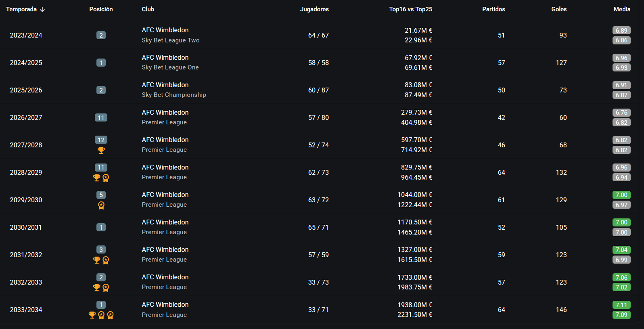This screenshot has width=644, height=329.
Task: Click position badge 2 for season 2032/2033
Action: [101, 277]
